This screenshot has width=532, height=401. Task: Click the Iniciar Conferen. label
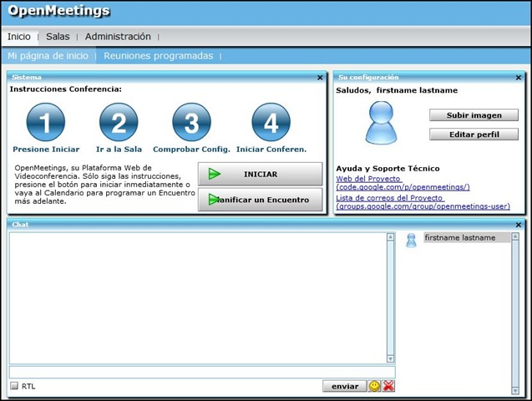271,150
